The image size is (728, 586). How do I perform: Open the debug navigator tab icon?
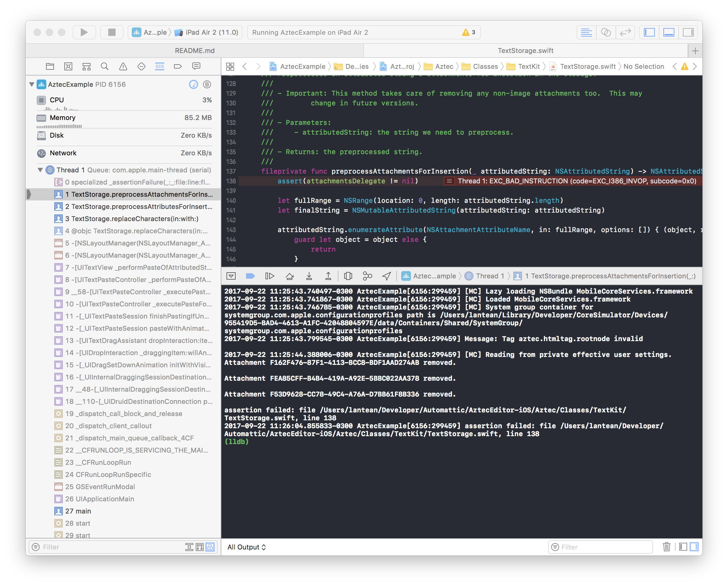(x=159, y=66)
